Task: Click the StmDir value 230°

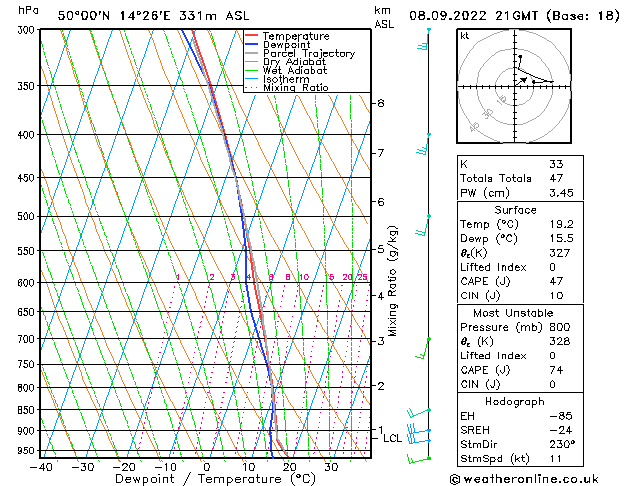Action: click(562, 445)
